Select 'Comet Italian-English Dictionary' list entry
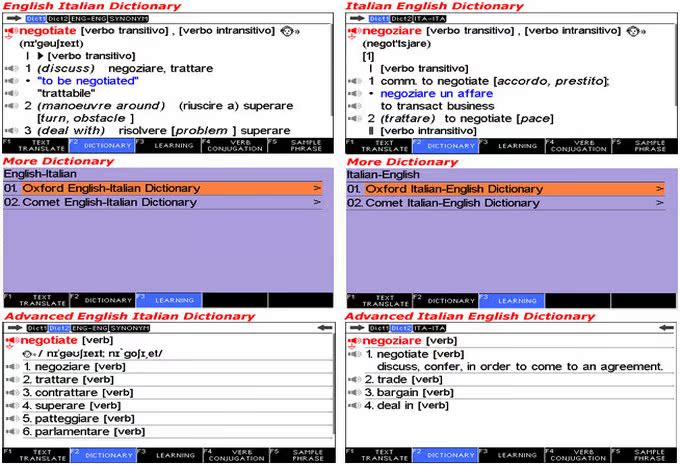680x476 pixels. 506,202
